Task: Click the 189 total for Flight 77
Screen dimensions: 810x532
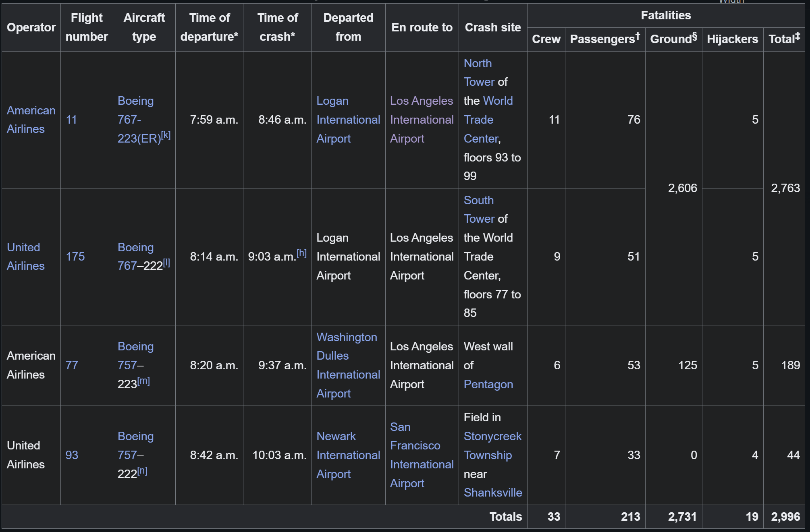Action: coord(791,365)
